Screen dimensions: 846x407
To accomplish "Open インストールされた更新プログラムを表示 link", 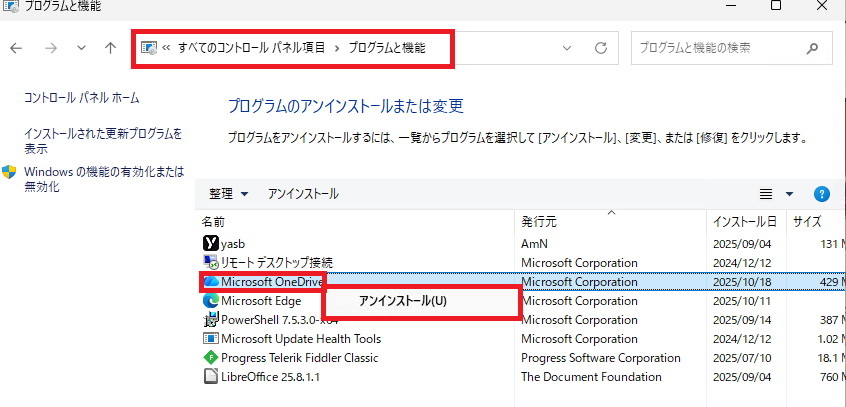I will point(103,140).
